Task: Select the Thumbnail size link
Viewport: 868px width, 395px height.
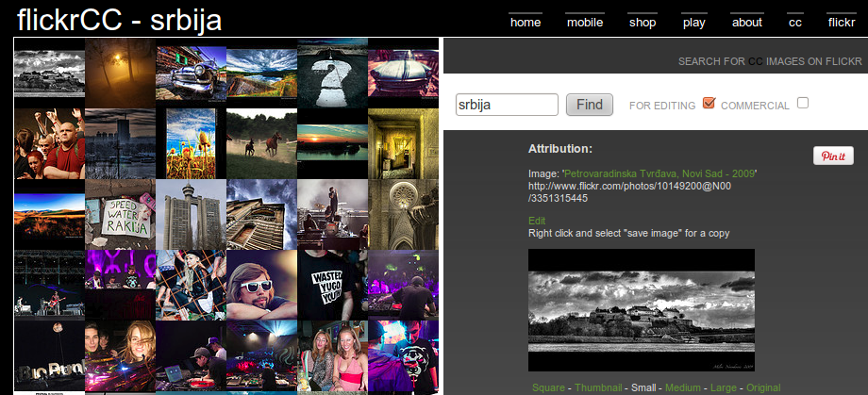Action: pyautogui.click(x=598, y=387)
